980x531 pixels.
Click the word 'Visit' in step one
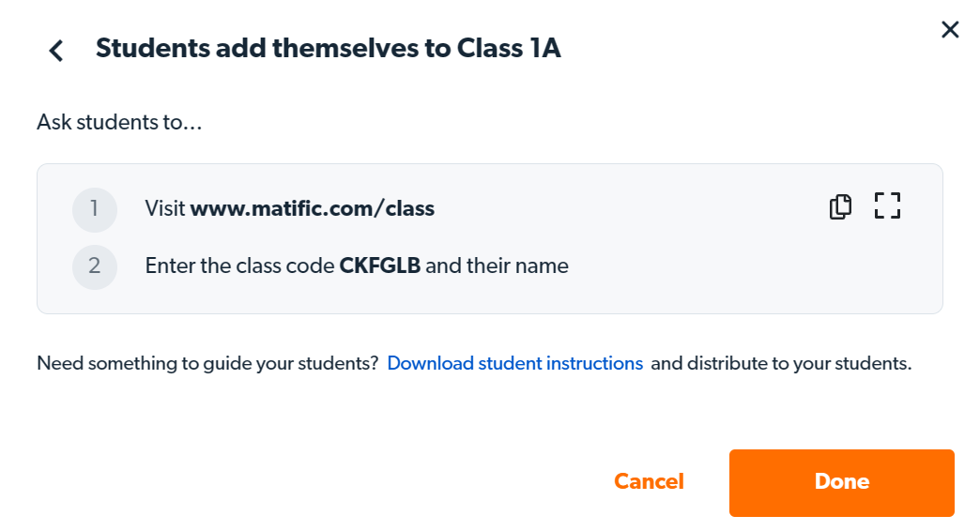pyautogui.click(x=165, y=209)
